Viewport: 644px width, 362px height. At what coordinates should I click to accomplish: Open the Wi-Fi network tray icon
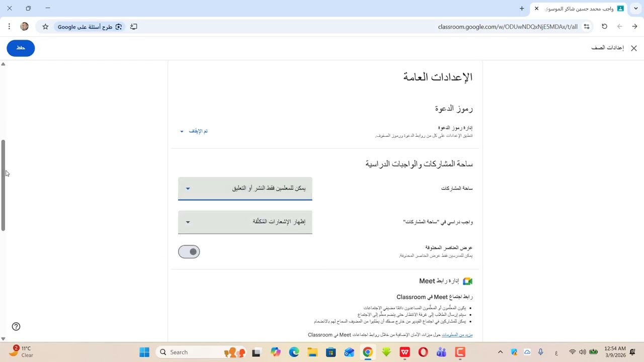573,352
